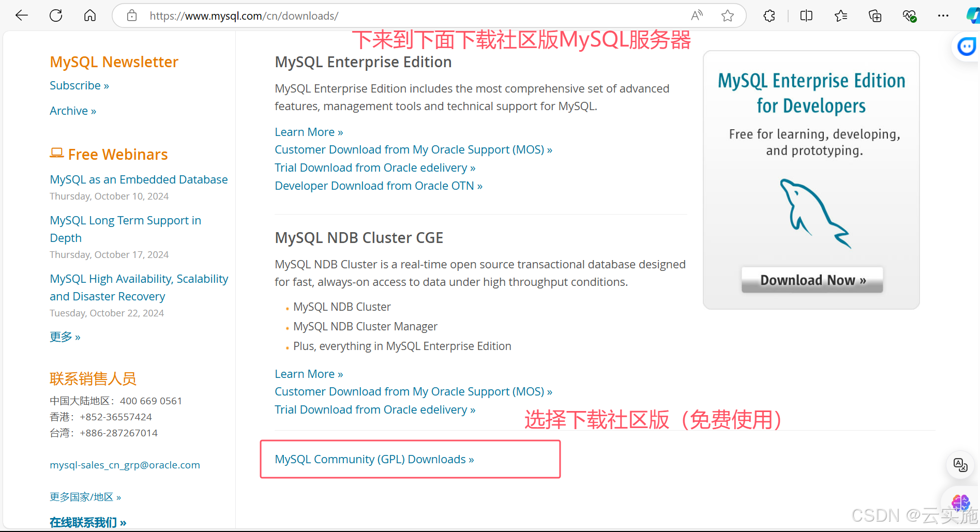This screenshot has height=532, width=980.
Task: Open NDB Cluster Trial Download from edelivery
Action: coord(375,409)
